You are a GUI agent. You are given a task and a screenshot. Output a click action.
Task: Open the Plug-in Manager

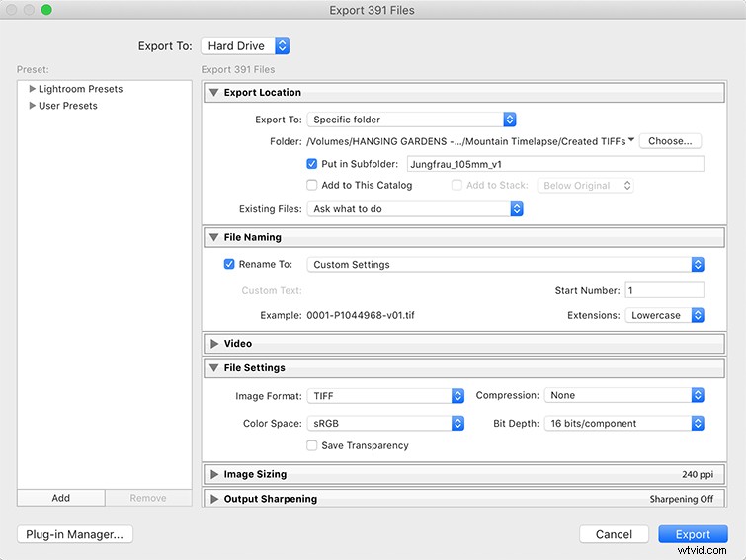[75, 534]
